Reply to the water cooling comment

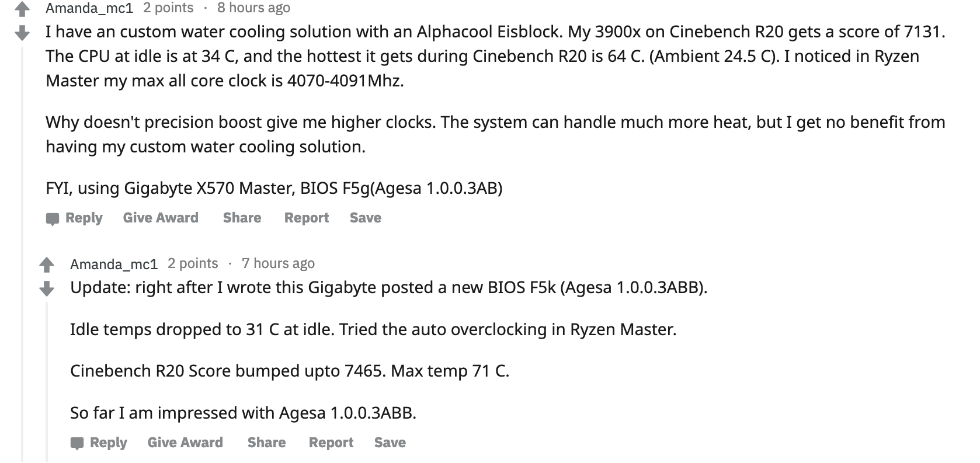tap(84, 218)
